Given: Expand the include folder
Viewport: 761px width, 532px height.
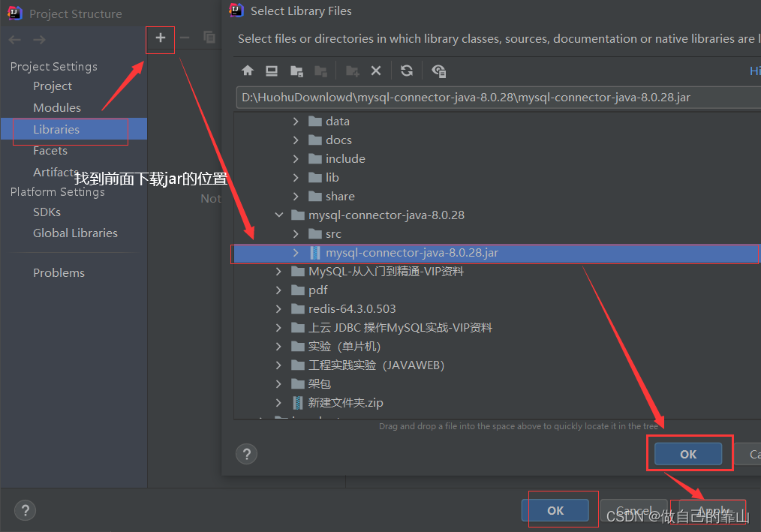Looking at the screenshot, I should pos(296,159).
